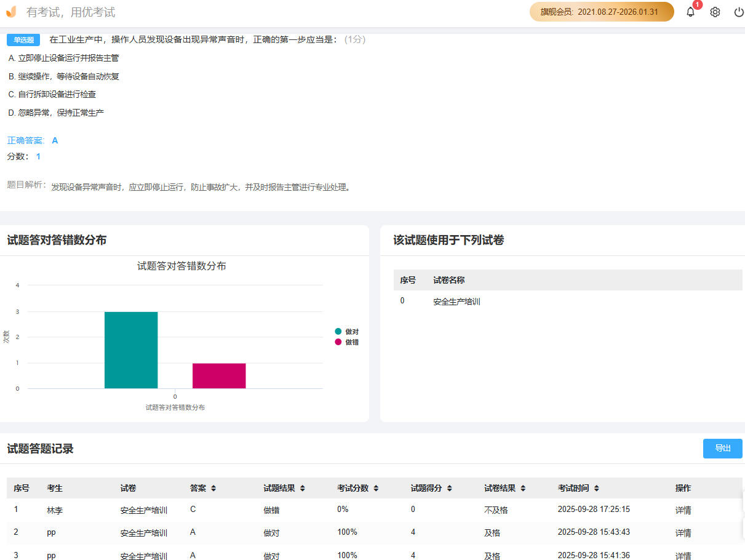Toggle sort order on 试题得分 column
The image size is (745, 560).
(450, 488)
